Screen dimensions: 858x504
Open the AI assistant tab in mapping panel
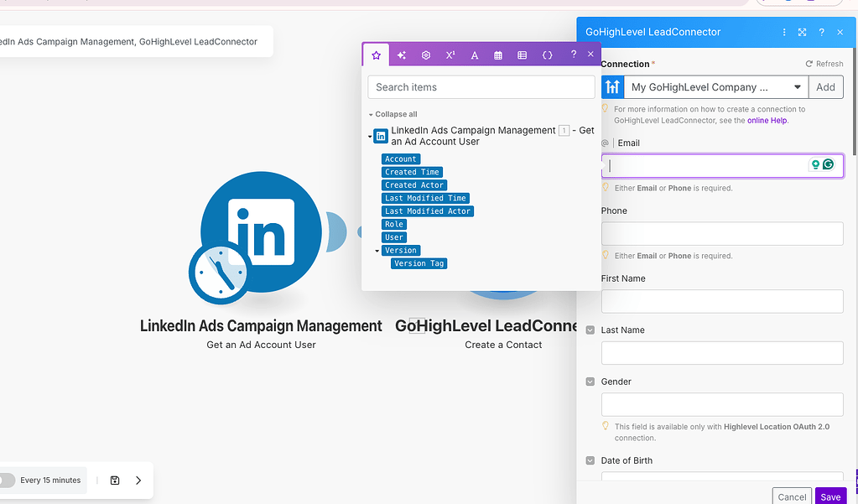point(400,55)
